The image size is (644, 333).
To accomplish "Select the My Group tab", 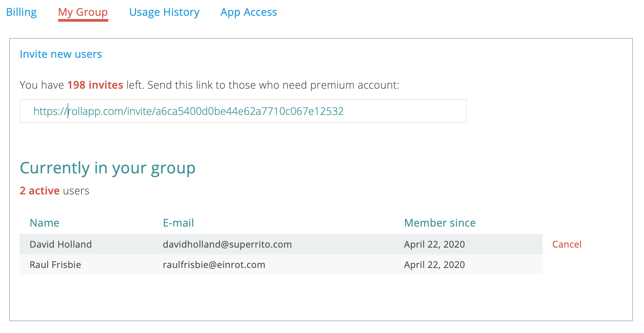I will click(x=83, y=12).
